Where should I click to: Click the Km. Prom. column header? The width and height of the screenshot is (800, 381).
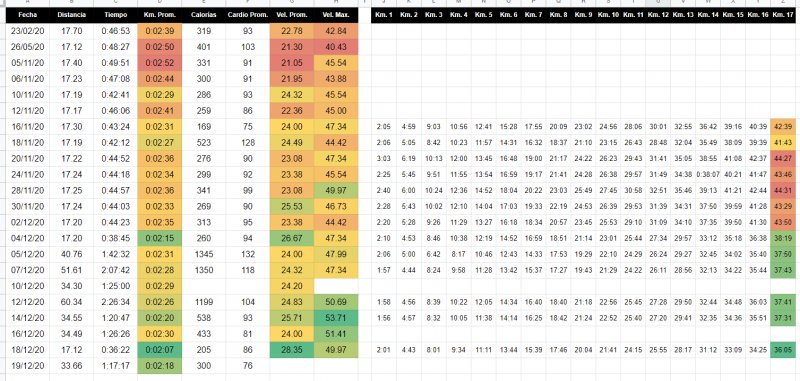[x=160, y=15]
